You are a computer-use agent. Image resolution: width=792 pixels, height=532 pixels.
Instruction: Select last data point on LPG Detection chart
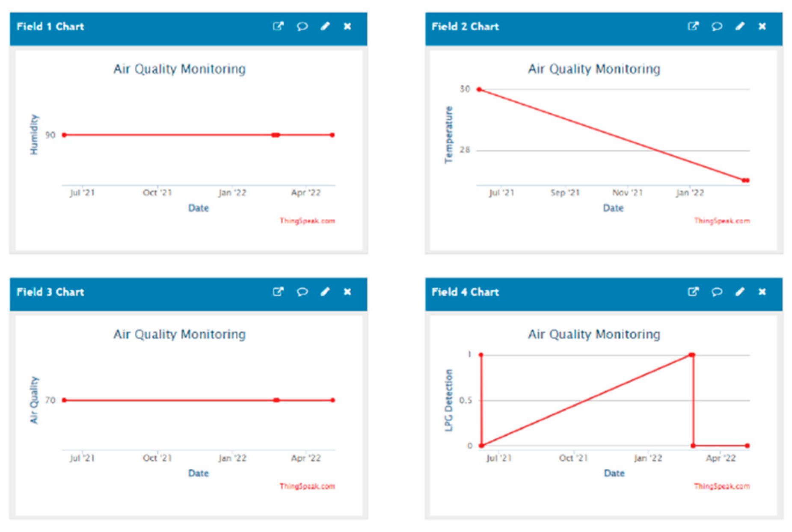click(x=747, y=446)
